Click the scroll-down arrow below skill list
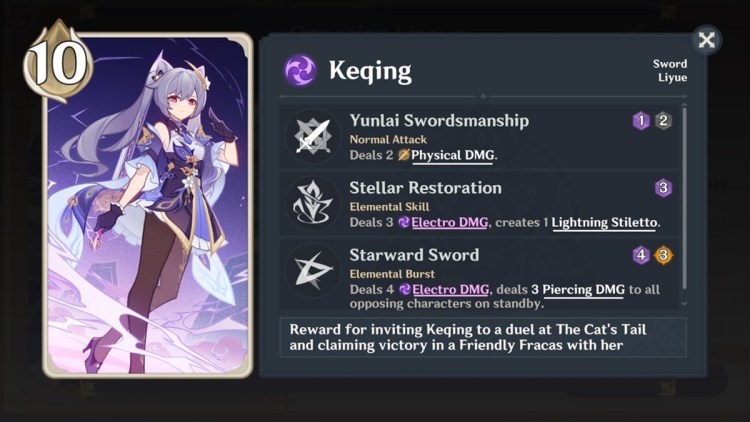Screen dimensions: 750x422 pos(684,303)
